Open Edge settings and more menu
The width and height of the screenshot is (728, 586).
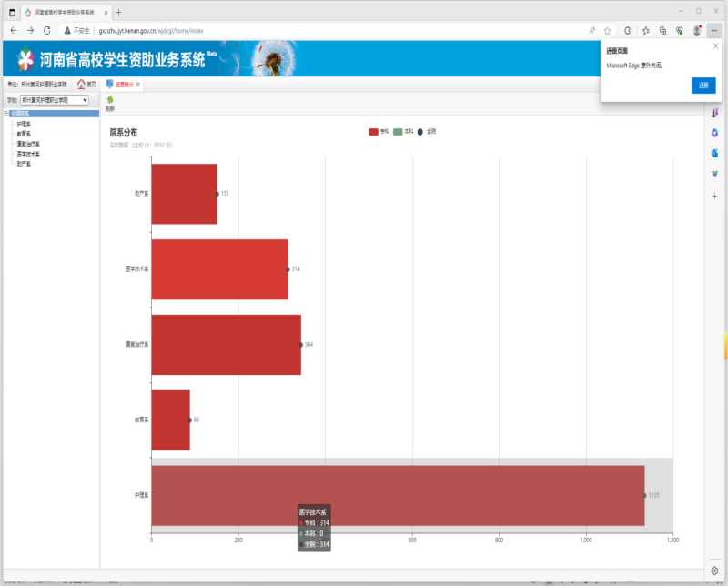pyautogui.click(x=714, y=30)
